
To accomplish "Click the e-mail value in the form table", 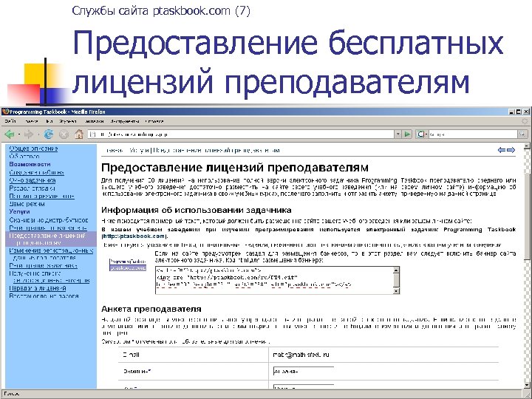I will (301, 355).
